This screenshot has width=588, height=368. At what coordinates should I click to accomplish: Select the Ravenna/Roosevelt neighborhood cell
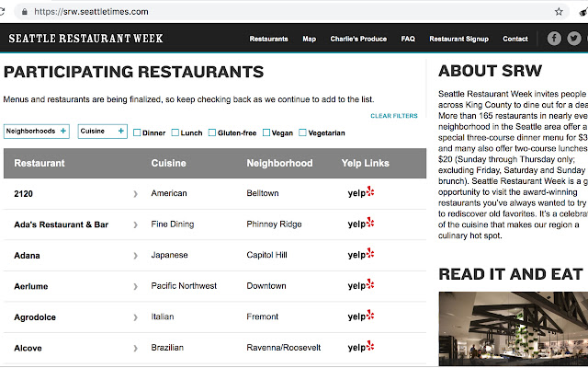coord(284,348)
